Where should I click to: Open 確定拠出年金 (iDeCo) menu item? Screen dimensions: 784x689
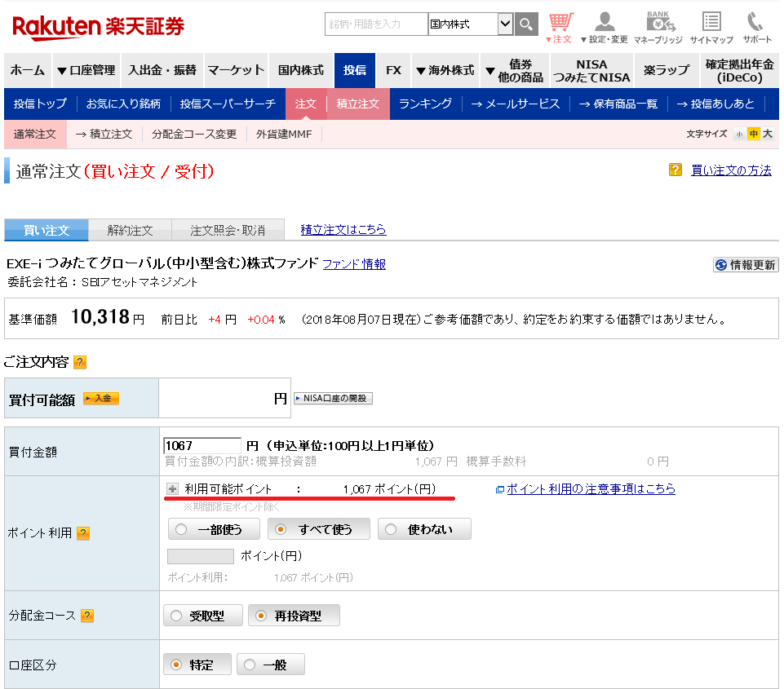click(x=739, y=70)
